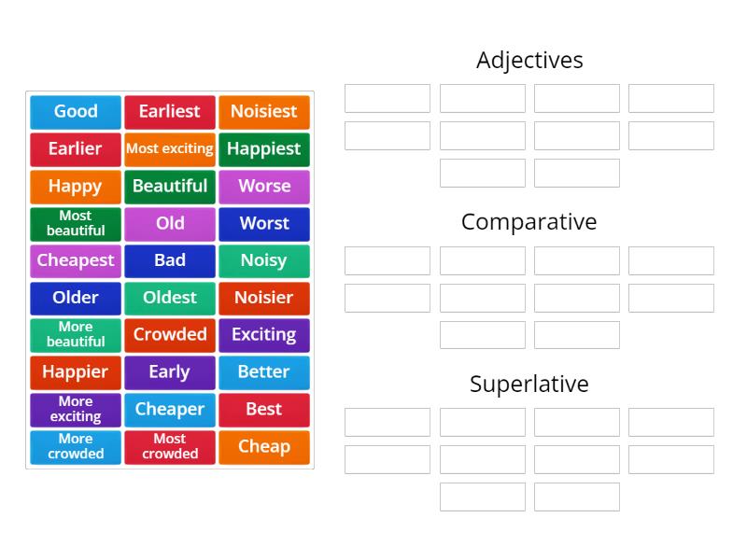
Task: Click the "Superlative" heading
Action: pos(529,384)
